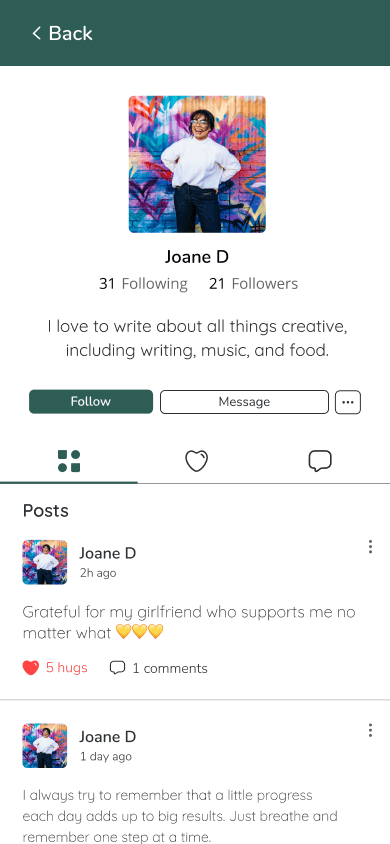390x844 pixels.
Task: Tap the red heart hug icon
Action: click(31, 668)
